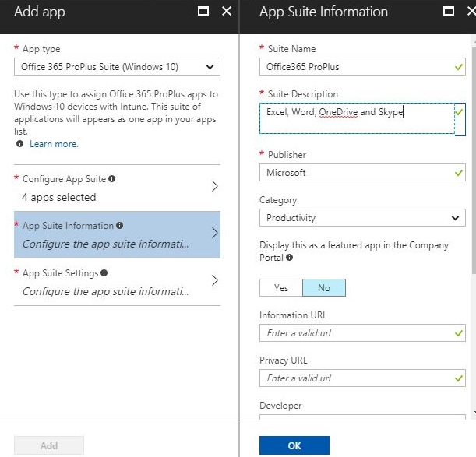Select the App Suite Information section
The width and height of the screenshot is (476, 457).
(x=117, y=234)
